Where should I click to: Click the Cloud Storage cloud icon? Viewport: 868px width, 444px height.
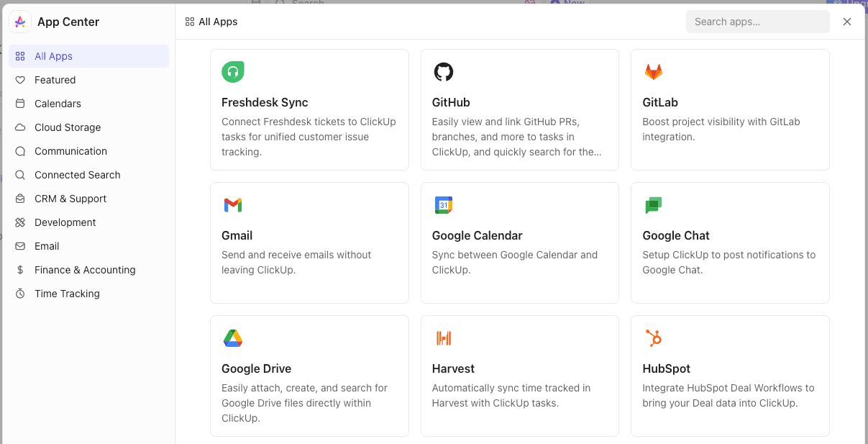[x=20, y=127]
